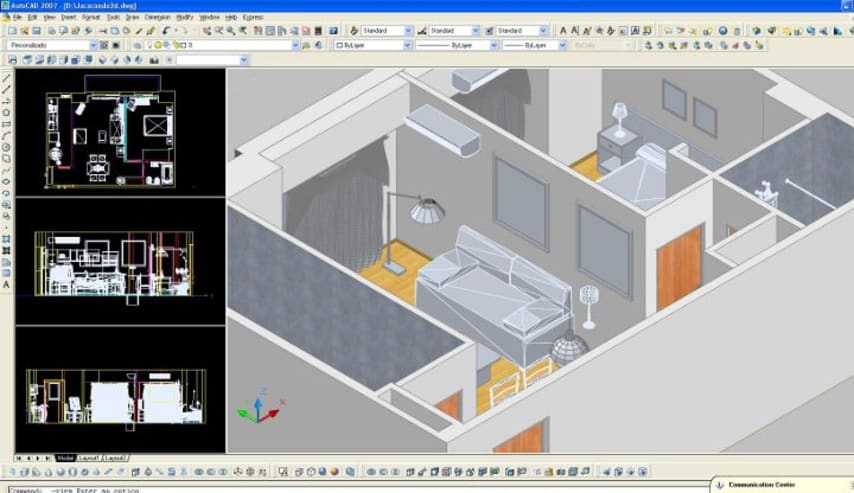
Task: Toggle the layer freeze sun icon
Action: [159, 45]
